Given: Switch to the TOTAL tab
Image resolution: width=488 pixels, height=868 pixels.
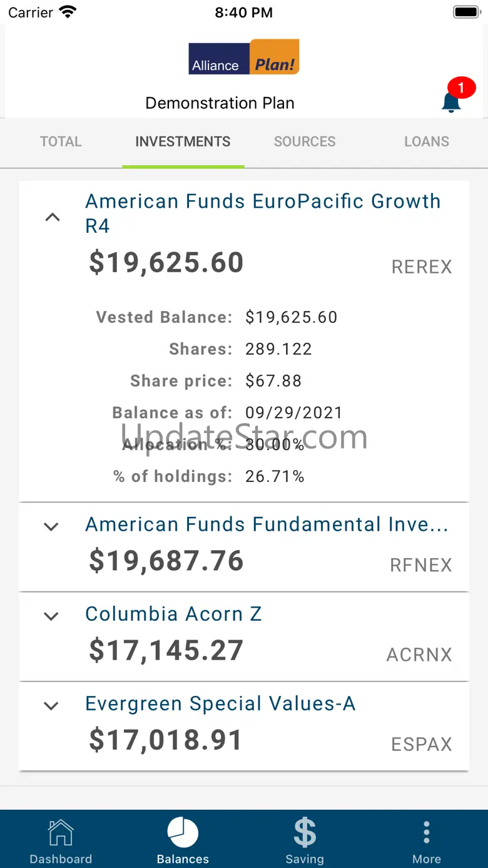Looking at the screenshot, I should click(x=61, y=141).
